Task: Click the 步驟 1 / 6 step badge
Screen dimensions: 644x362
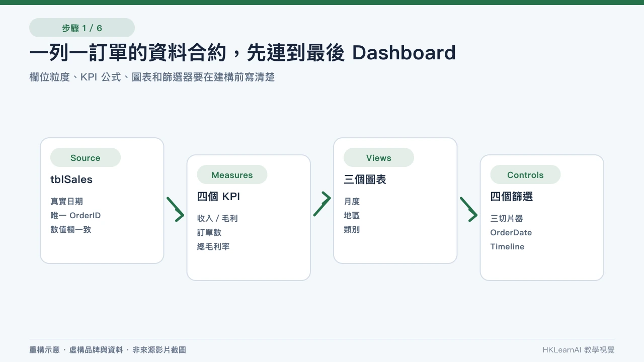Action: point(82,28)
